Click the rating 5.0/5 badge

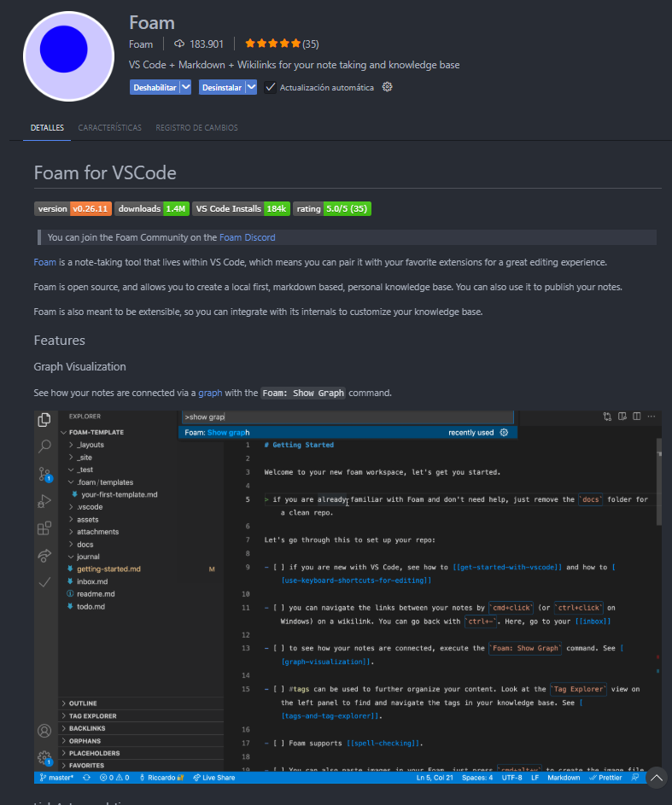click(x=332, y=208)
